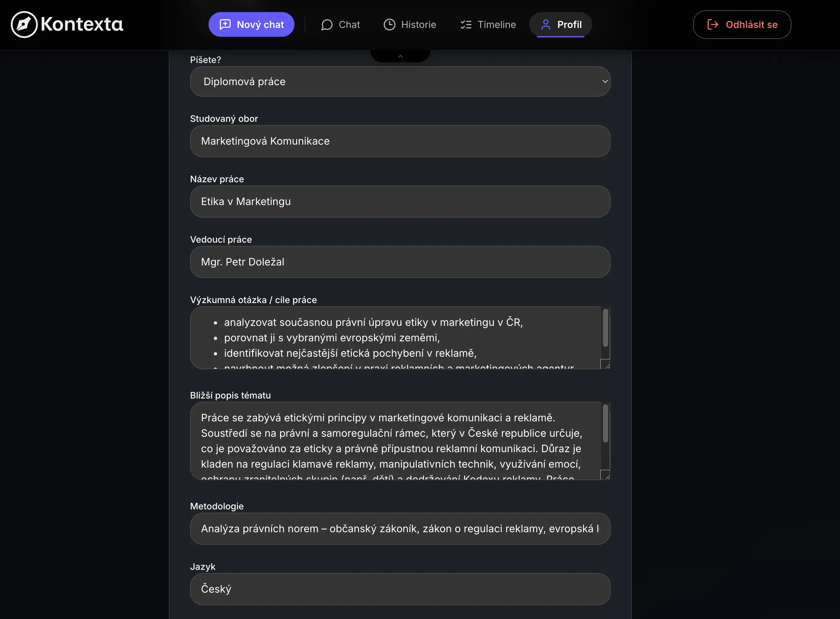Collapse header using small chevron-up handle
Screen dimensions: 840x619
[x=400, y=56]
